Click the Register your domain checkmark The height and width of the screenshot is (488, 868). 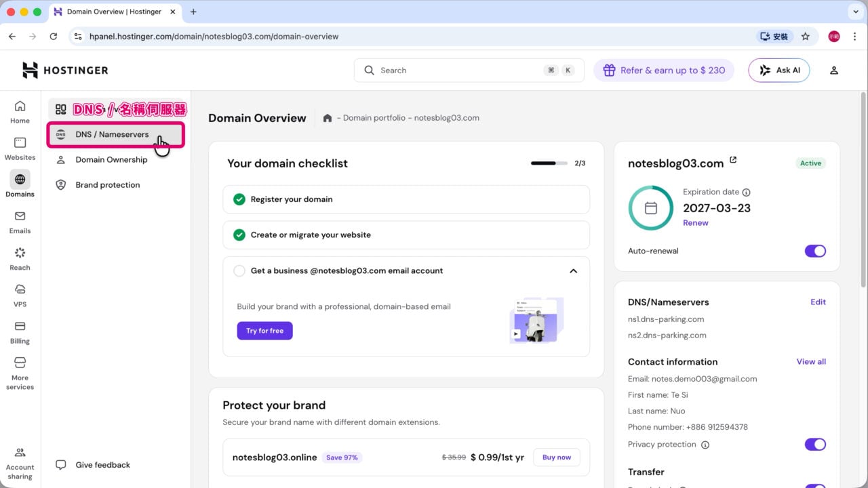pos(239,199)
